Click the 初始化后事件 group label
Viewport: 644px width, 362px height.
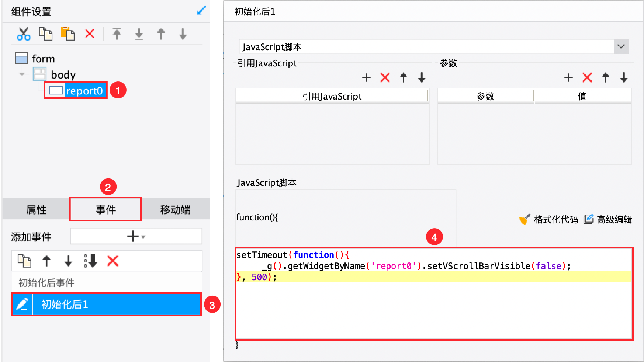[x=46, y=283]
